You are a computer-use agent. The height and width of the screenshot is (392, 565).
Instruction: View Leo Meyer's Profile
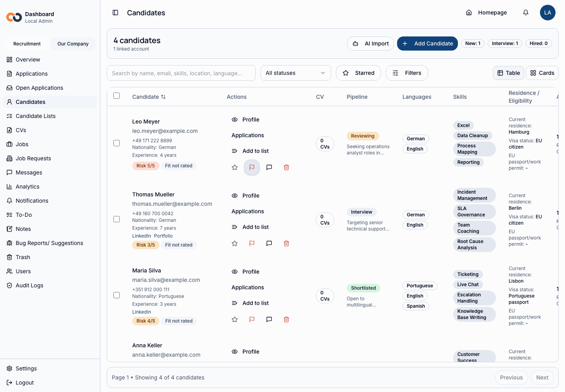click(246, 120)
